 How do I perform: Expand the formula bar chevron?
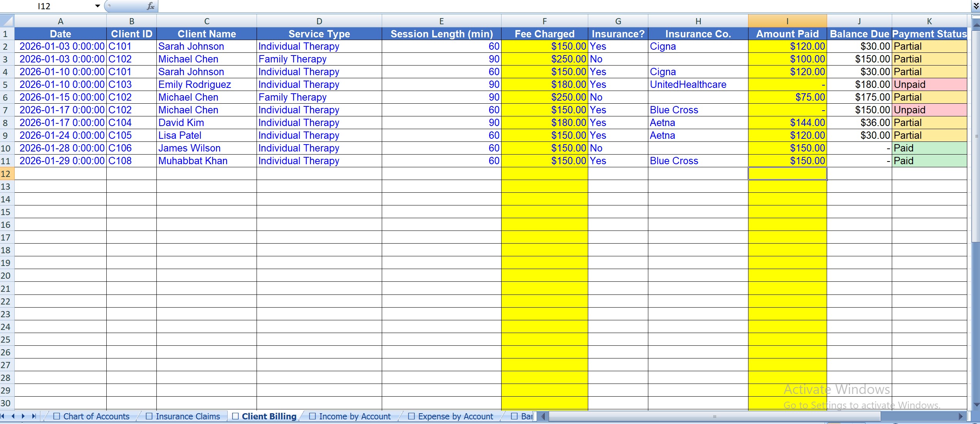(976, 6)
